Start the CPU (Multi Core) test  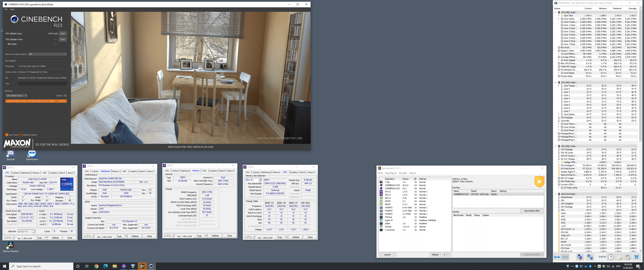coord(63,34)
